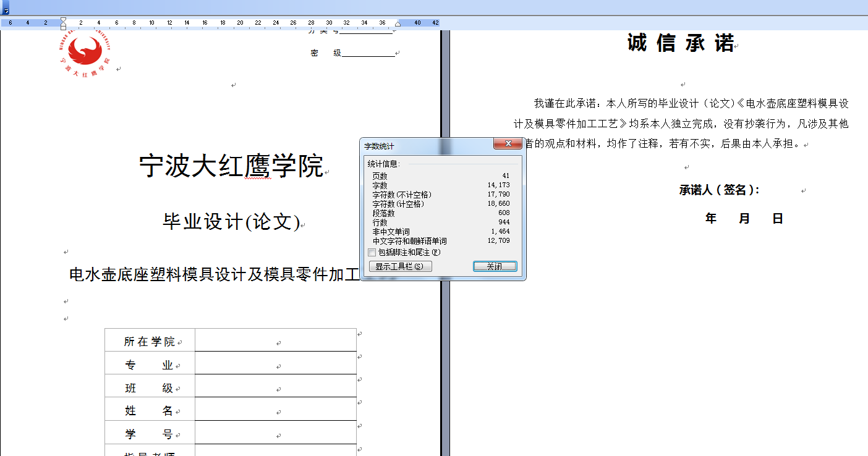868x456 pixels.
Task: Click the 关闭 button in the word count dialog
Action: coord(495,266)
